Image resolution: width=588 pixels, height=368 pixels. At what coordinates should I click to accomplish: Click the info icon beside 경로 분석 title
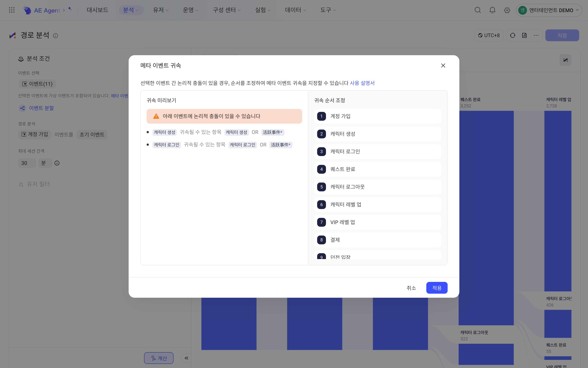(x=55, y=36)
